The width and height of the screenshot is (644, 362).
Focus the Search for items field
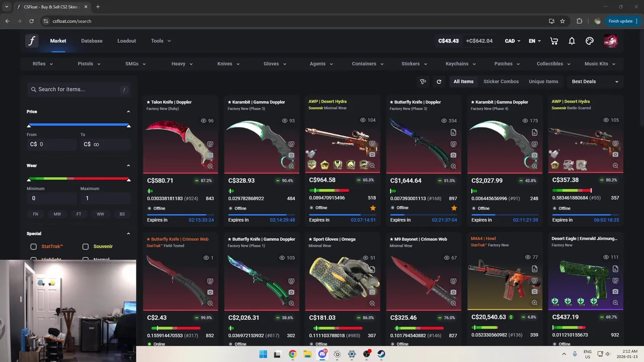pos(79,89)
